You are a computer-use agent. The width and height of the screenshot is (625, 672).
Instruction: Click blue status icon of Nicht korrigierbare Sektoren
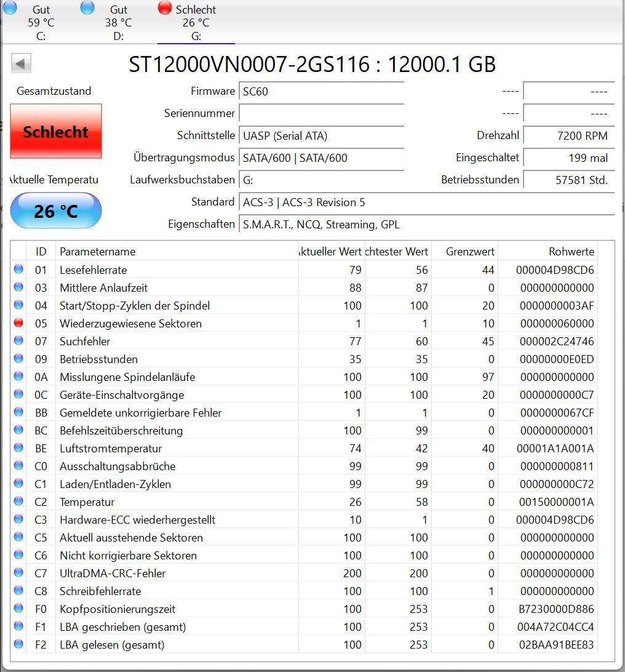(18, 555)
